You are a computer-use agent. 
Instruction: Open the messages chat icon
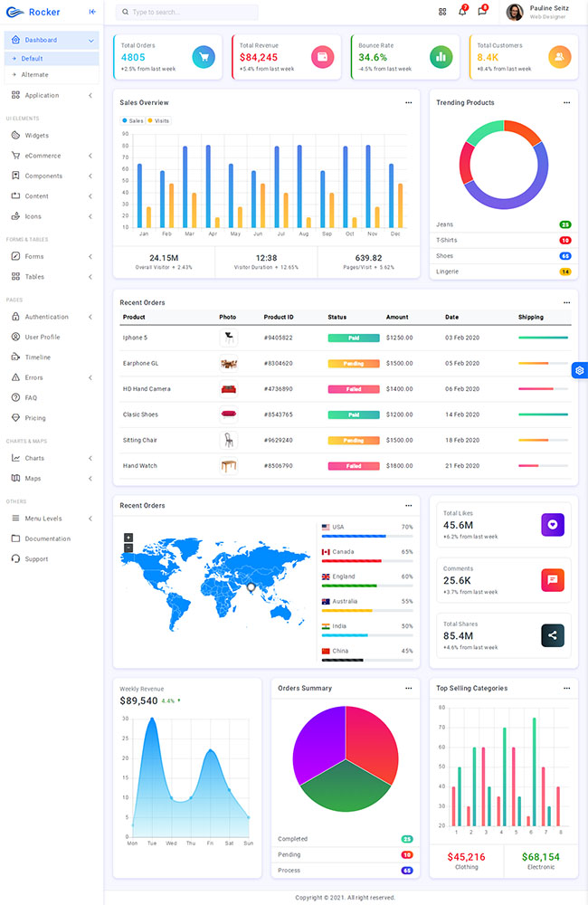[x=482, y=12]
